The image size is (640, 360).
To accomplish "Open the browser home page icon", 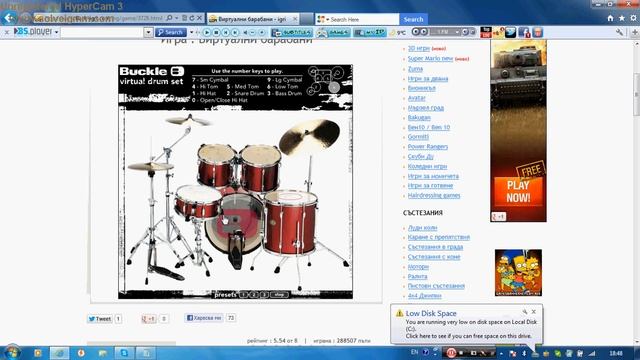I will [610, 18].
